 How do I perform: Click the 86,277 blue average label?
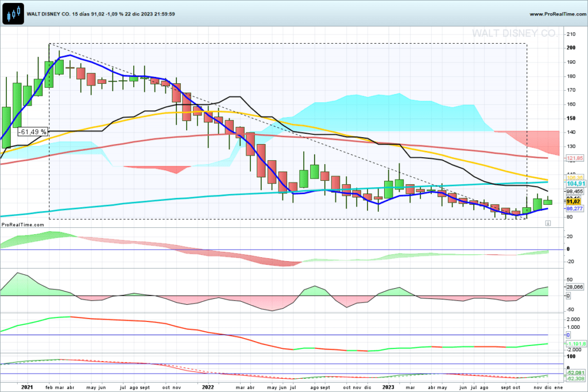574,208
